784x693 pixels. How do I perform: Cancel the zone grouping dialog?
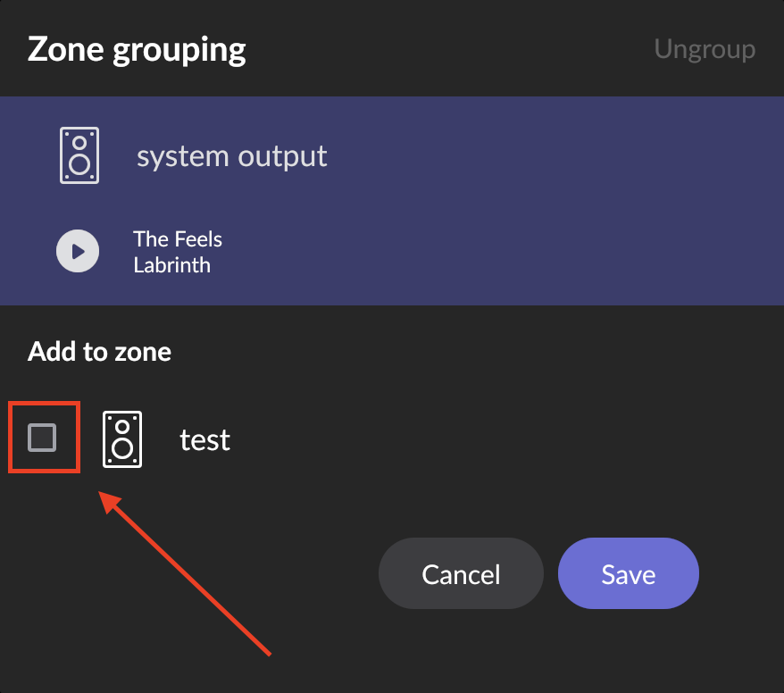click(461, 573)
